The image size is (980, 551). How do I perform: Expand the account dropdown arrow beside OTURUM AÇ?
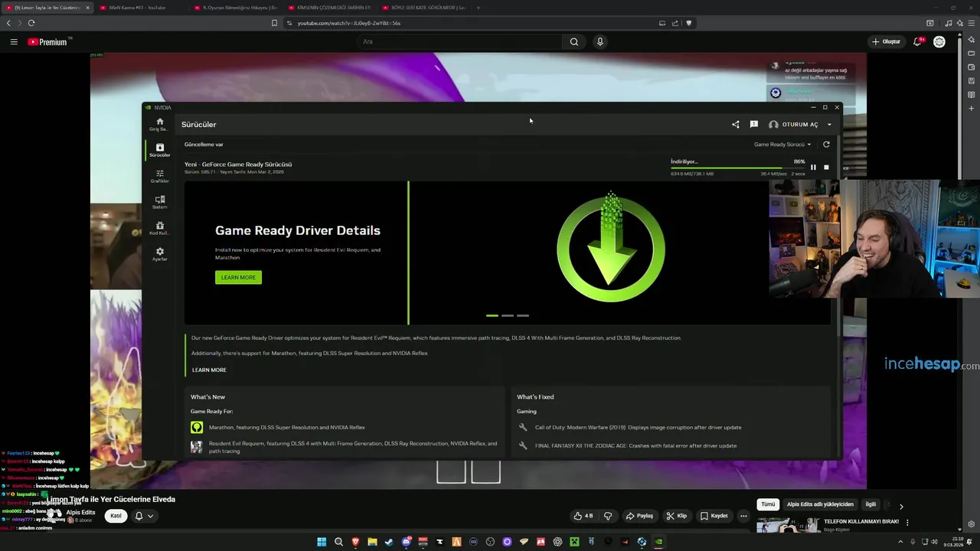point(829,125)
